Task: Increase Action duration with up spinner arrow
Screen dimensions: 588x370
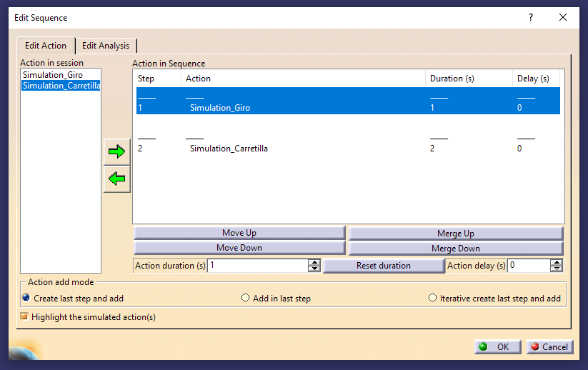Action: 314,262
